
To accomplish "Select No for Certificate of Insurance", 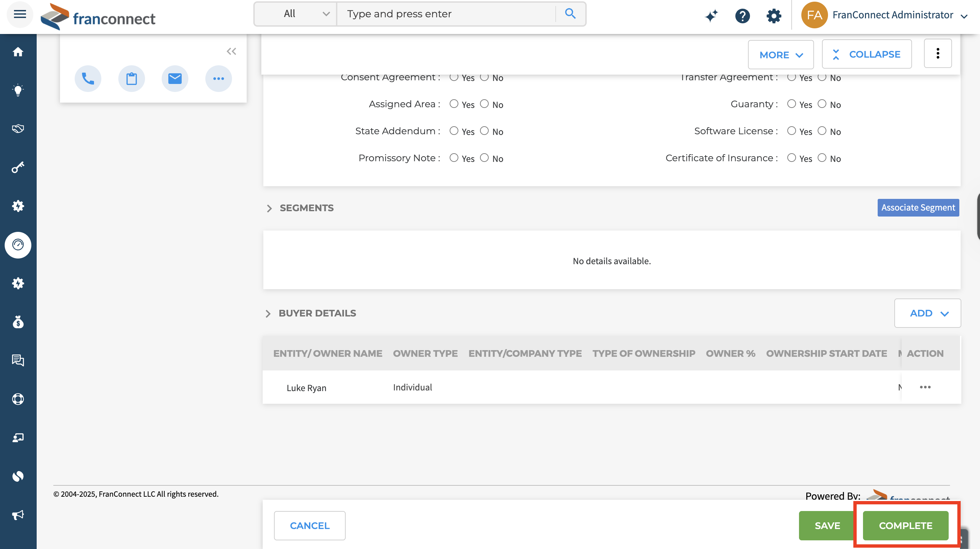I will tap(822, 158).
